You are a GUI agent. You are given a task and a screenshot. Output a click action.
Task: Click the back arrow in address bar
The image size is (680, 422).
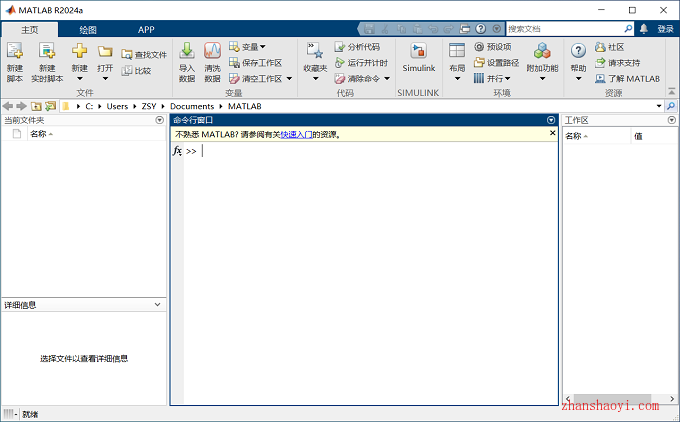click(x=8, y=106)
